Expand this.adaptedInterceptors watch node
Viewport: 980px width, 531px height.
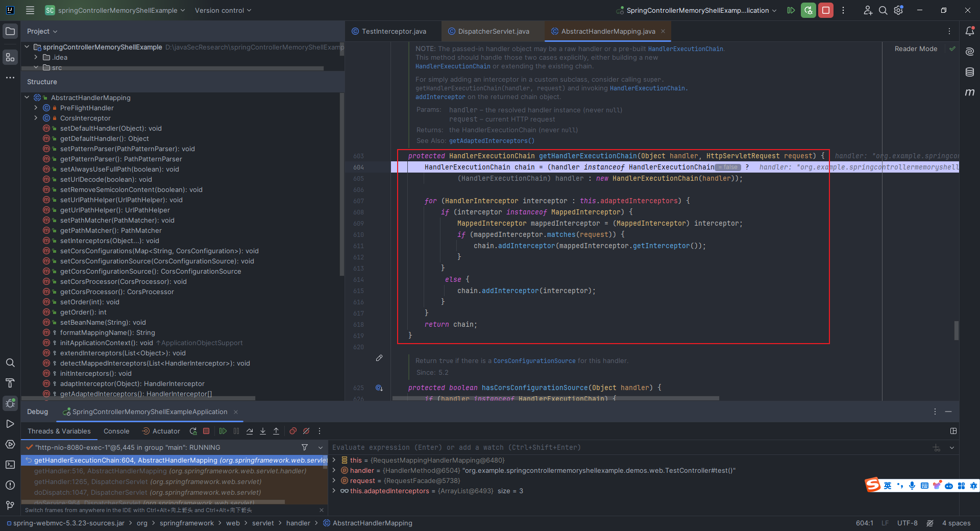334,491
